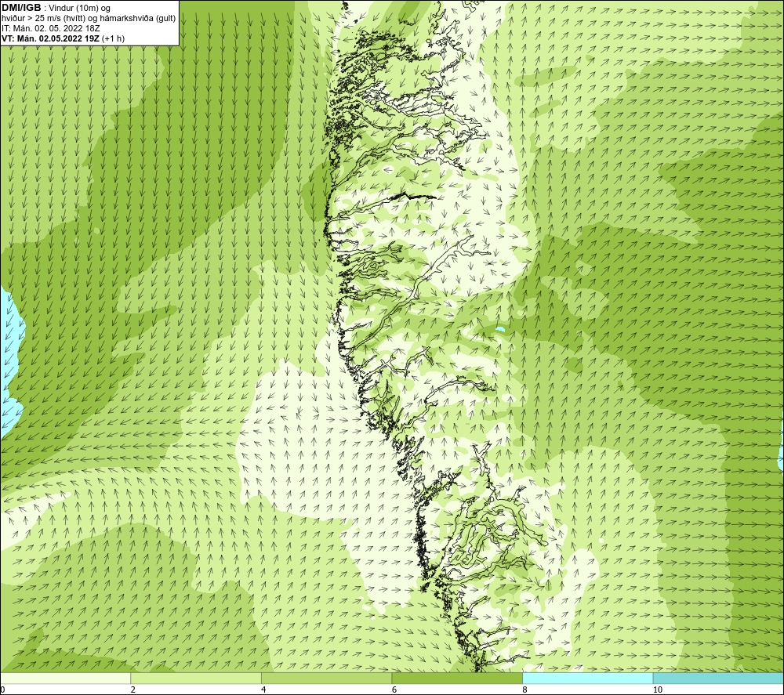The height and width of the screenshot is (695, 784).
Task: Select the 6–8 dark green legend swatch
Action: (457, 678)
